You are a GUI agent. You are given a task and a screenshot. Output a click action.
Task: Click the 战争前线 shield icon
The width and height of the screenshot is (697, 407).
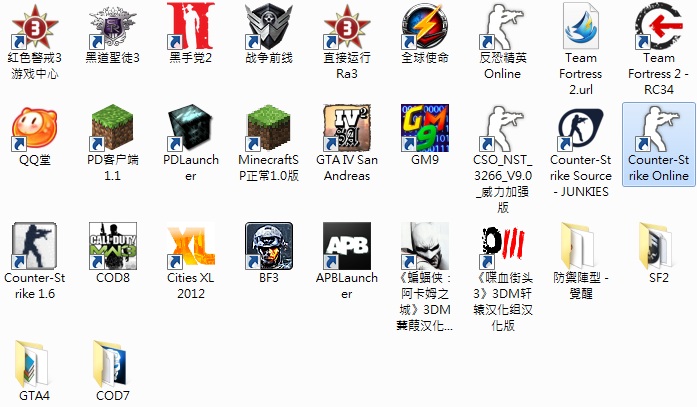pos(269,26)
